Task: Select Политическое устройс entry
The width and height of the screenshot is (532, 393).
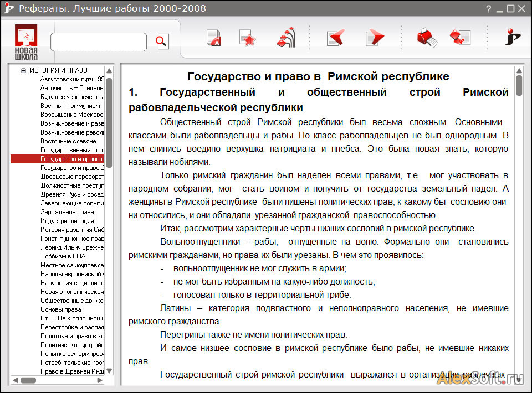Action: (x=72, y=344)
